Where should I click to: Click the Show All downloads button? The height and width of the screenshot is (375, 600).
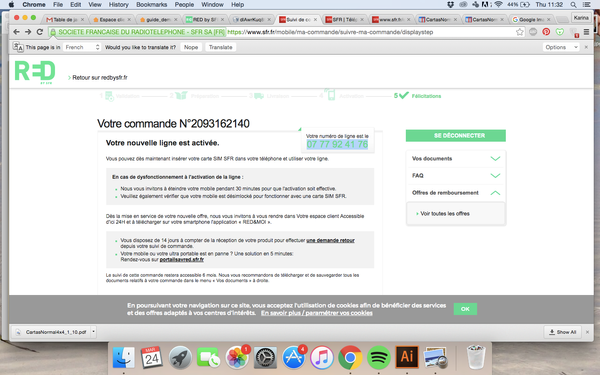(562, 332)
